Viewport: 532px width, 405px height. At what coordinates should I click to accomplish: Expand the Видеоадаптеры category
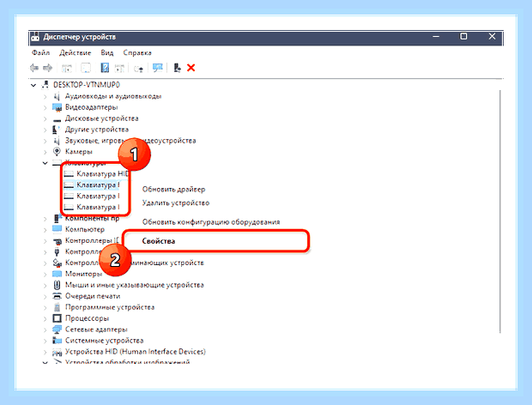(x=45, y=108)
